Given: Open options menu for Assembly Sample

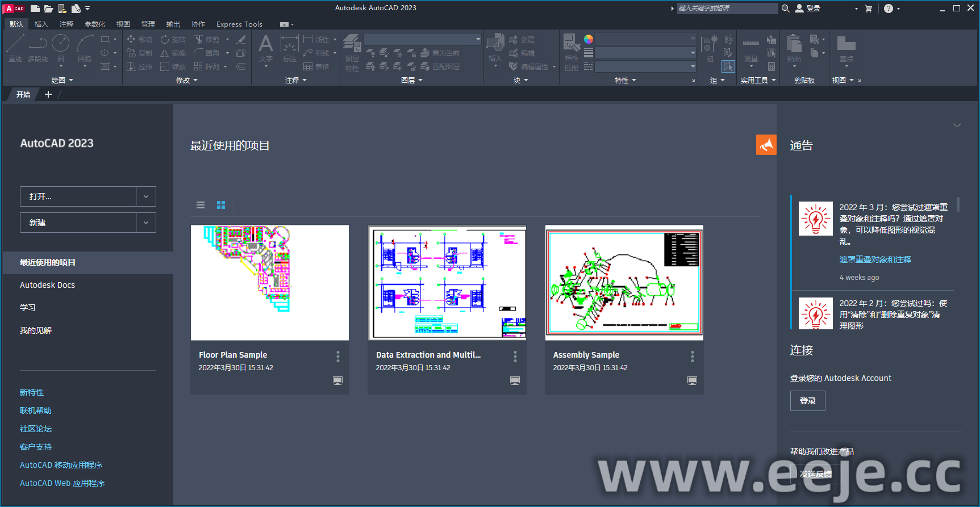Looking at the screenshot, I should (692, 357).
